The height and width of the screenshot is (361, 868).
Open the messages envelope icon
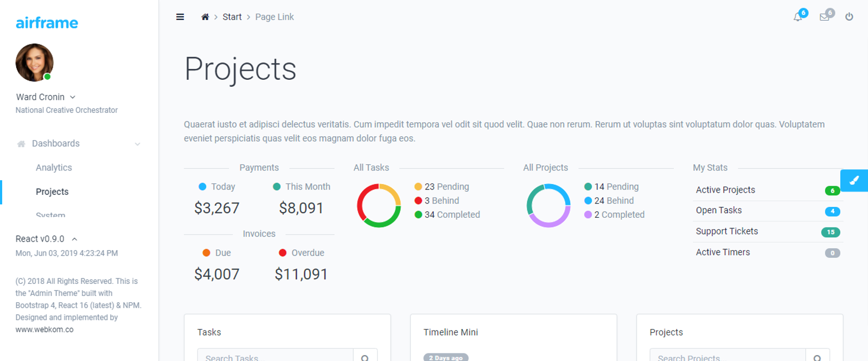click(x=824, y=17)
